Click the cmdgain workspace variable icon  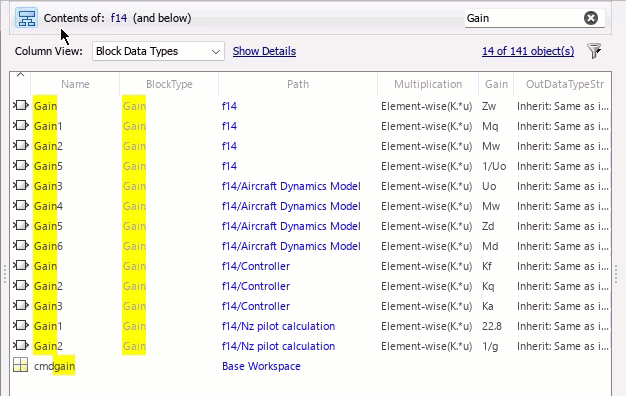click(20, 365)
